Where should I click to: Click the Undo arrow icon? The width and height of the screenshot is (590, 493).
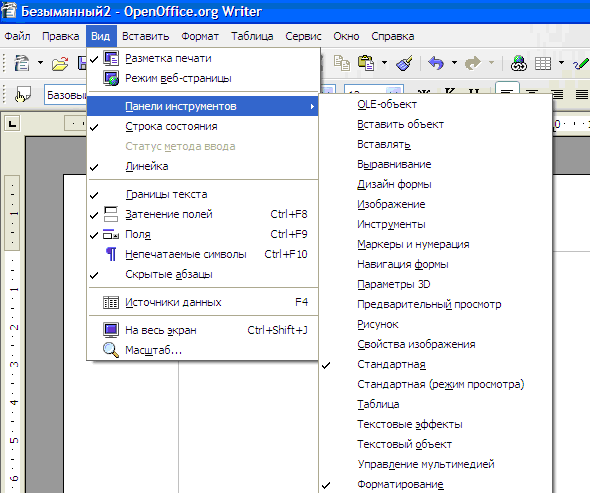[436, 63]
